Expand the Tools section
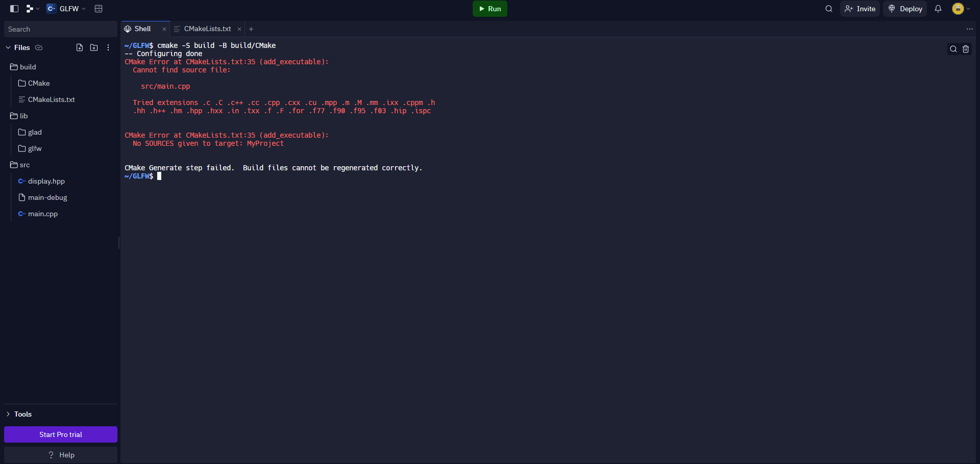The image size is (980, 464). click(x=8, y=414)
